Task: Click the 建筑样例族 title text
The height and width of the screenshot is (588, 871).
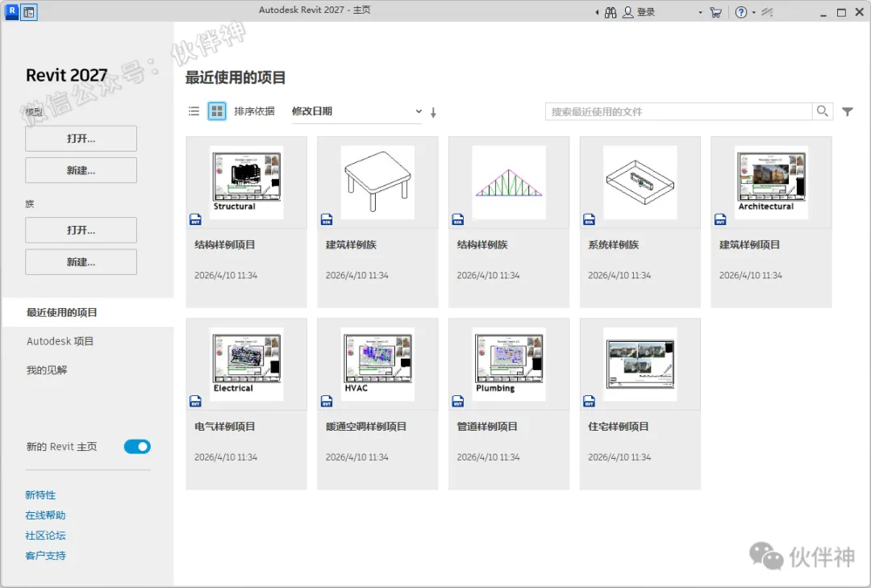Action: (351, 244)
